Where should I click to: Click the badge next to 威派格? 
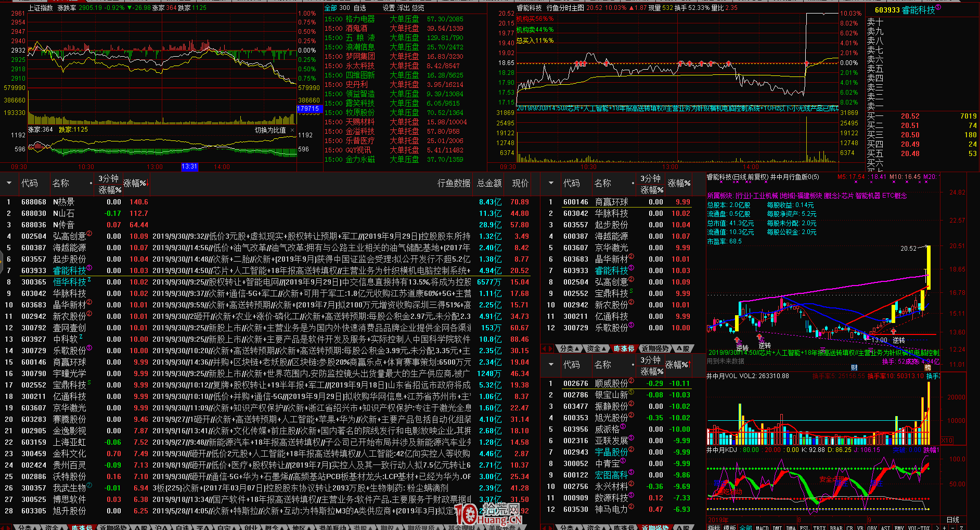623,426
